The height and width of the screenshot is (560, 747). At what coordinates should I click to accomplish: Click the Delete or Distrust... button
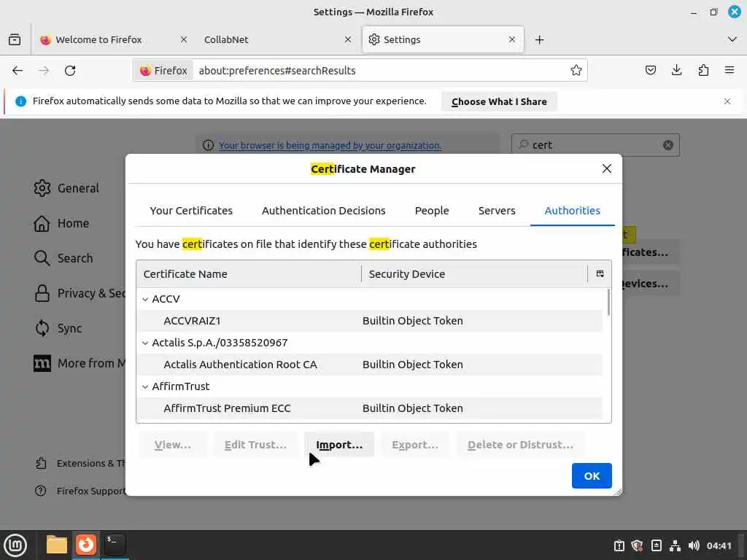click(521, 445)
